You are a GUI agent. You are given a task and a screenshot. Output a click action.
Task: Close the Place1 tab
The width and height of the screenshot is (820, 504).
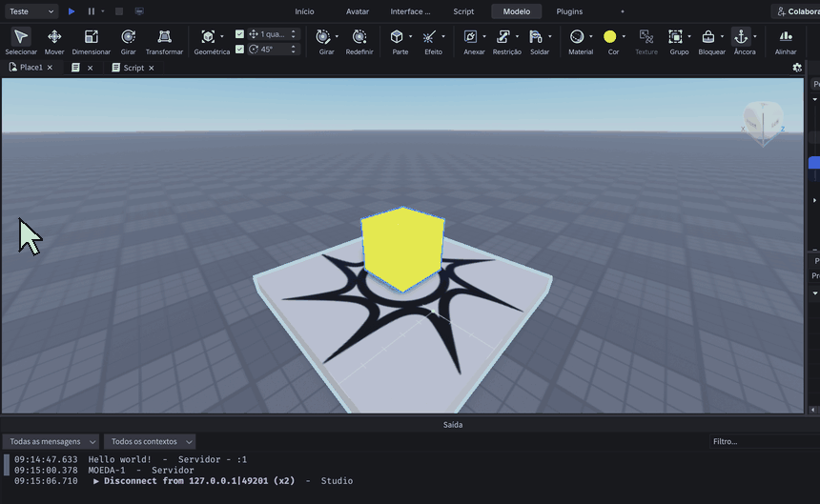[x=51, y=68]
